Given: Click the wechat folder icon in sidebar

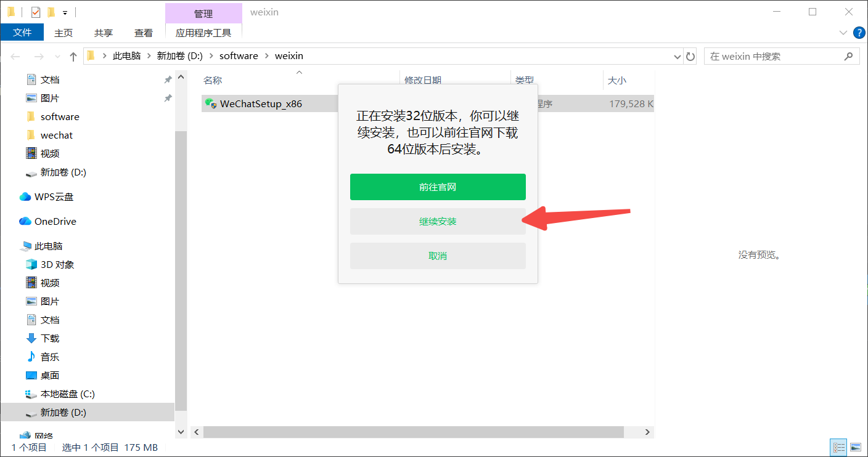Looking at the screenshot, I should click(x=31, y=135).
